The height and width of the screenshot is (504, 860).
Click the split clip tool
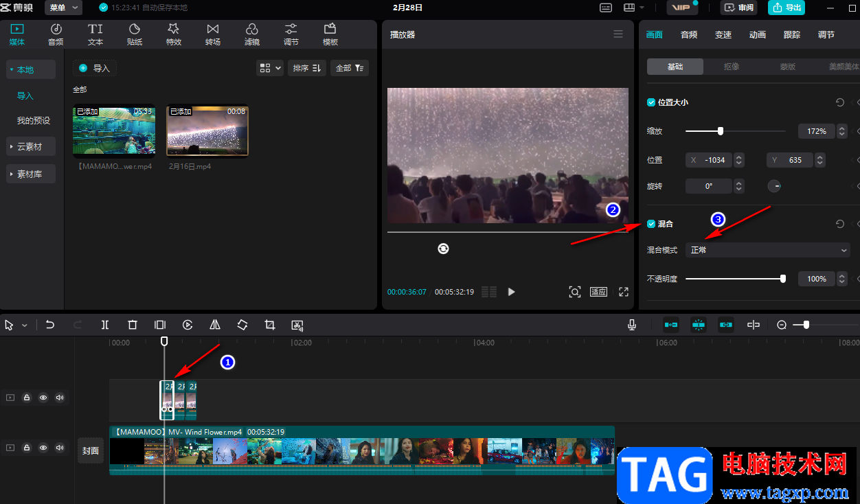(x=105, y=325)
